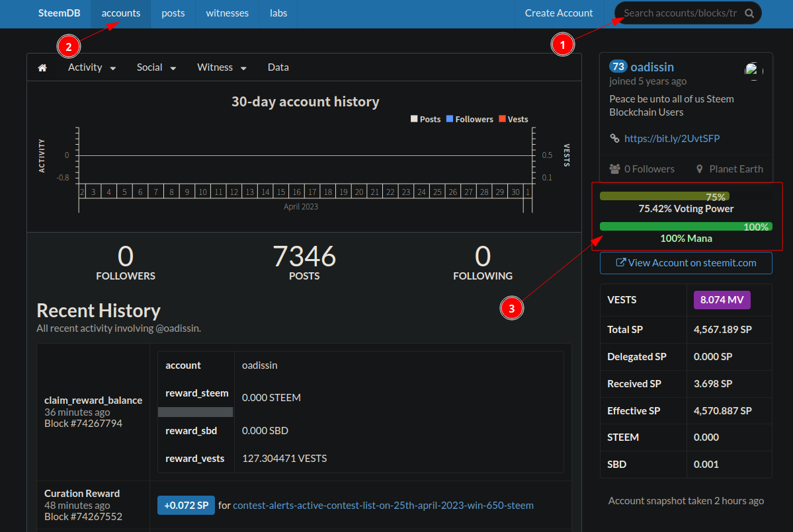793x532 pixels.
Task: Click the reputation badge 73
Action: [618, 67]
